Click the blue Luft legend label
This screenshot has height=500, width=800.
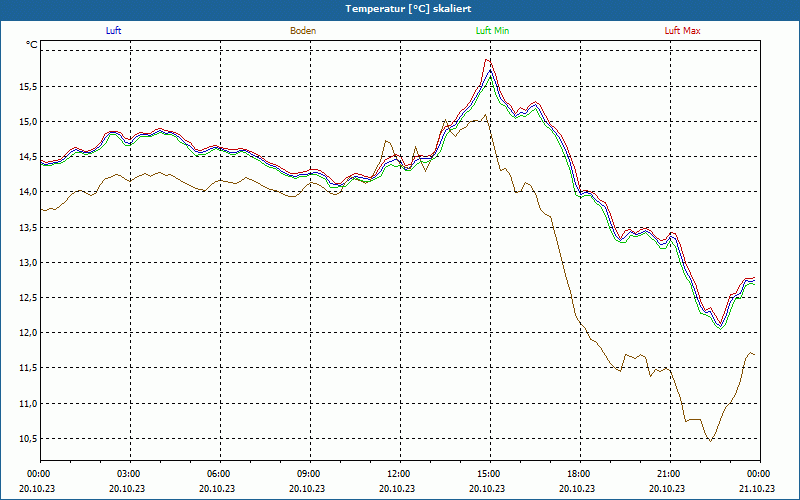113,31
